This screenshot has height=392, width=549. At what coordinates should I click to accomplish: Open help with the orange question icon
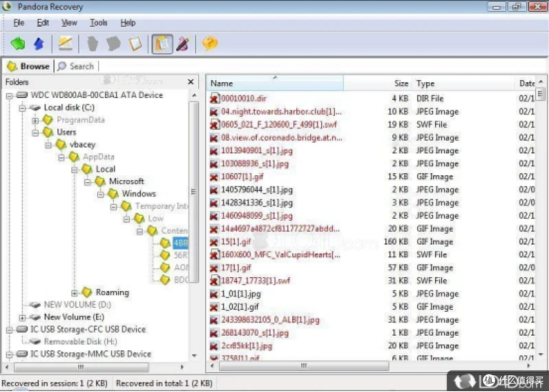click(x=210, y=44)
